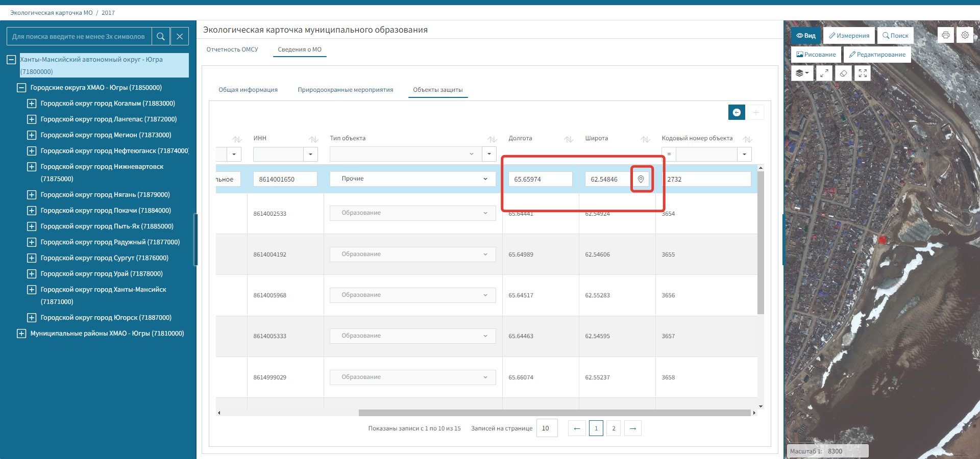Open map settings gear icon
The image size is (980, 459).
(965, 35)
